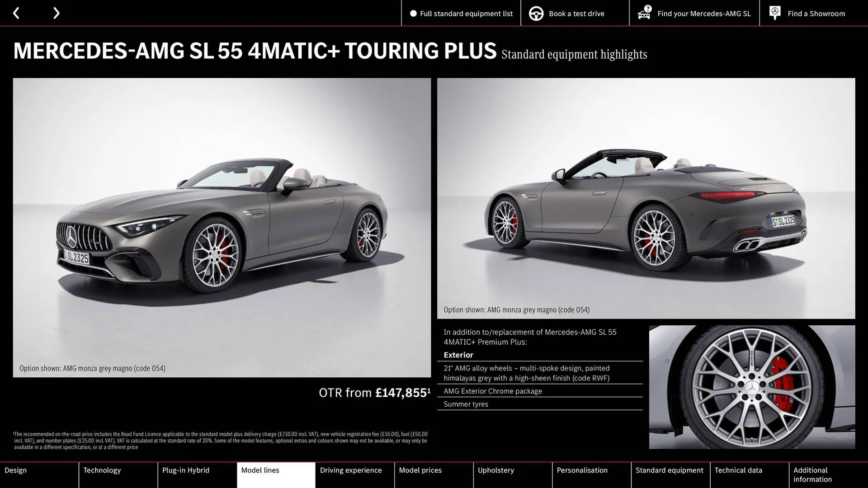Click the car icon for finding your AMG SL
Viewport: 868px width, 488px height.
tap(644, 13)
